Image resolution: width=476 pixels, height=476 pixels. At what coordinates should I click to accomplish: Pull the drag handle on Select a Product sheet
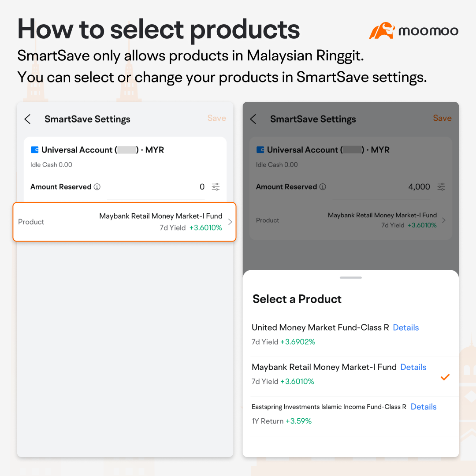[x=350, y=278]
